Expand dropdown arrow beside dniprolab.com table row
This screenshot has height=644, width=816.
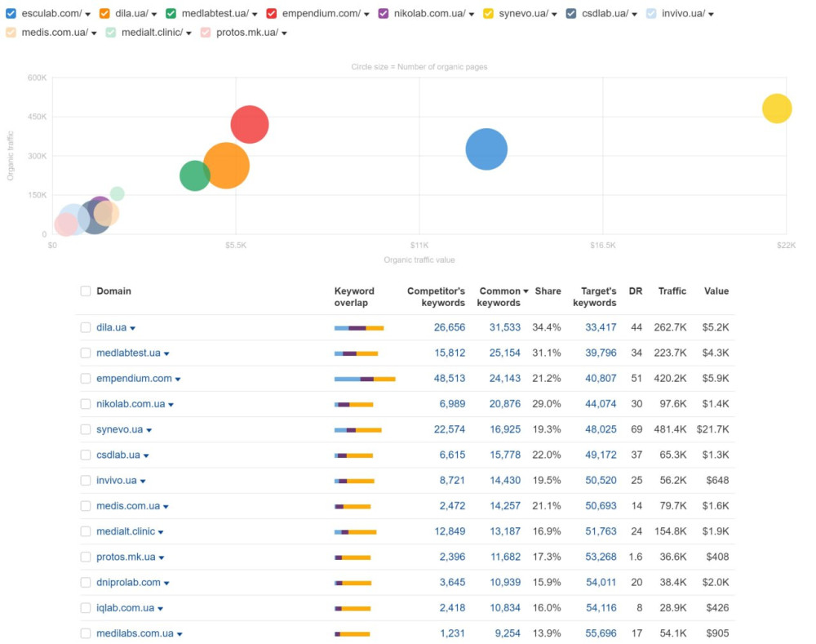pos(166,584)
